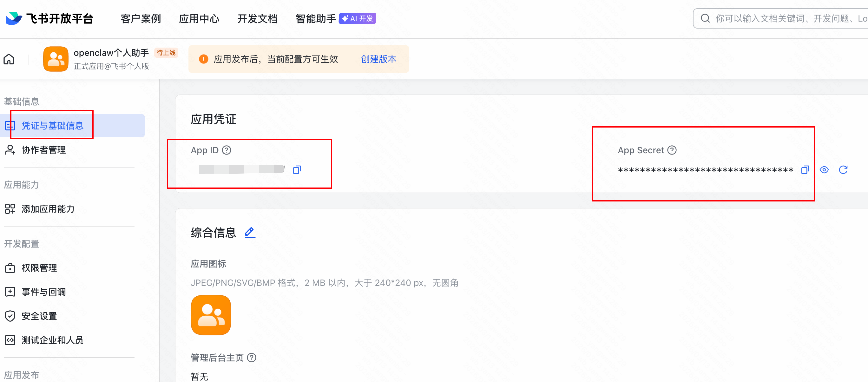Viewport: 868px width, 382px height.
Task: Click the home icon in breadcrumb
Action: (9, 59)
